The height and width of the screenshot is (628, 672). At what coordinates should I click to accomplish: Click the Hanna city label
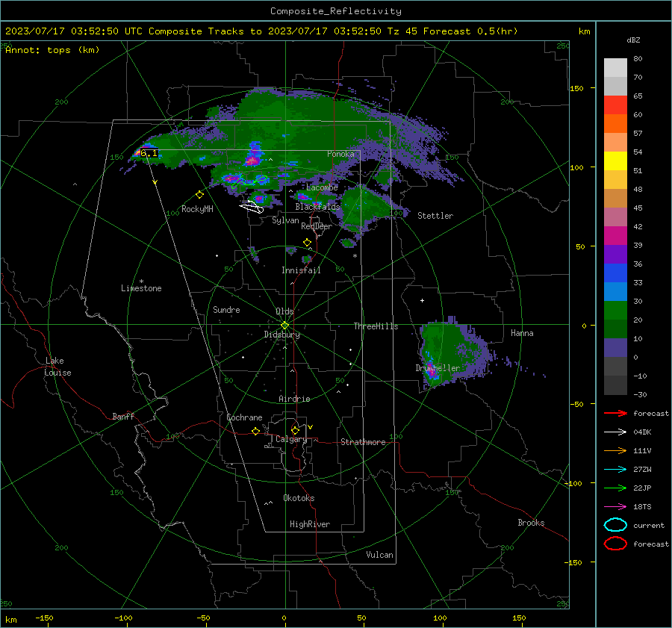(522, 333)
